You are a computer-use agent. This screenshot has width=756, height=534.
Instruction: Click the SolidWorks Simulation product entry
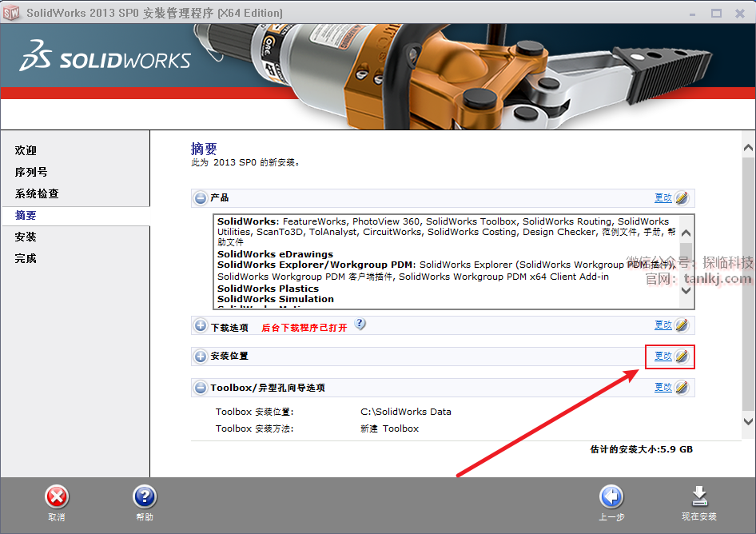pos(275,299)
